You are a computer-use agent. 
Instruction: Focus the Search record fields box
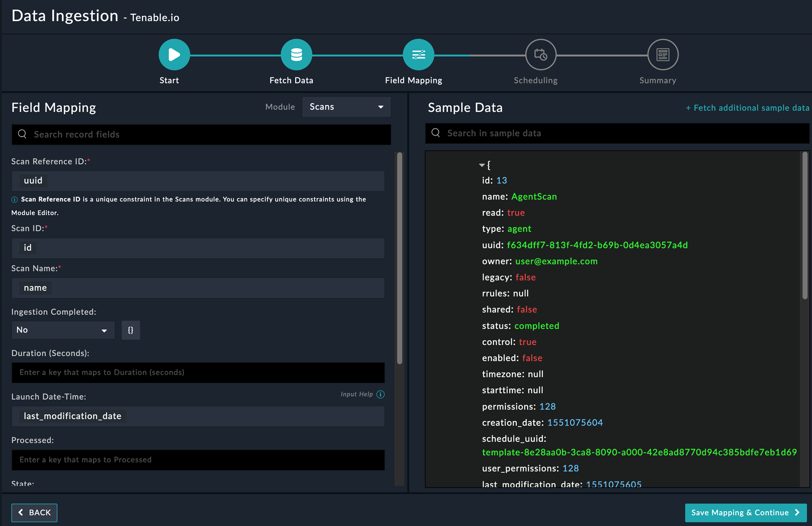[x=201, y=135]
